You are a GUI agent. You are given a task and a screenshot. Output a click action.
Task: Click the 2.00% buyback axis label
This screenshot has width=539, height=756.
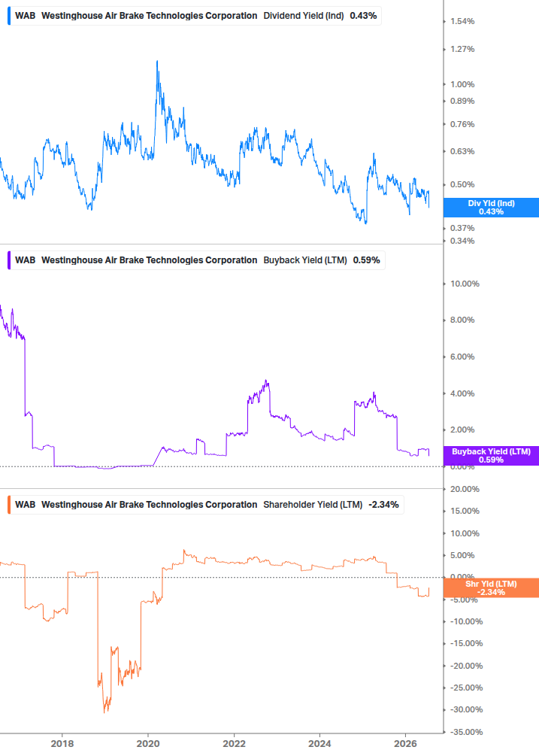[462, 430]
